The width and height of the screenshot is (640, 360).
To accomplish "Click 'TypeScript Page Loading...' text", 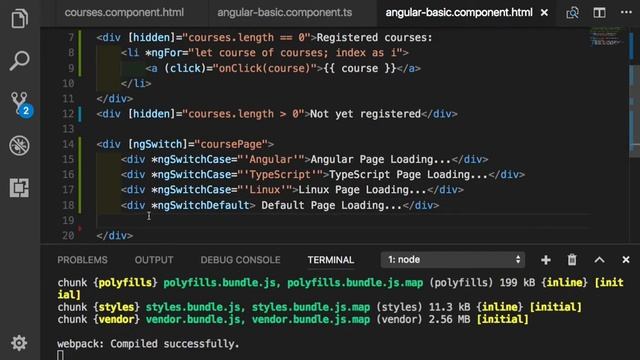I will pos(409,175).
